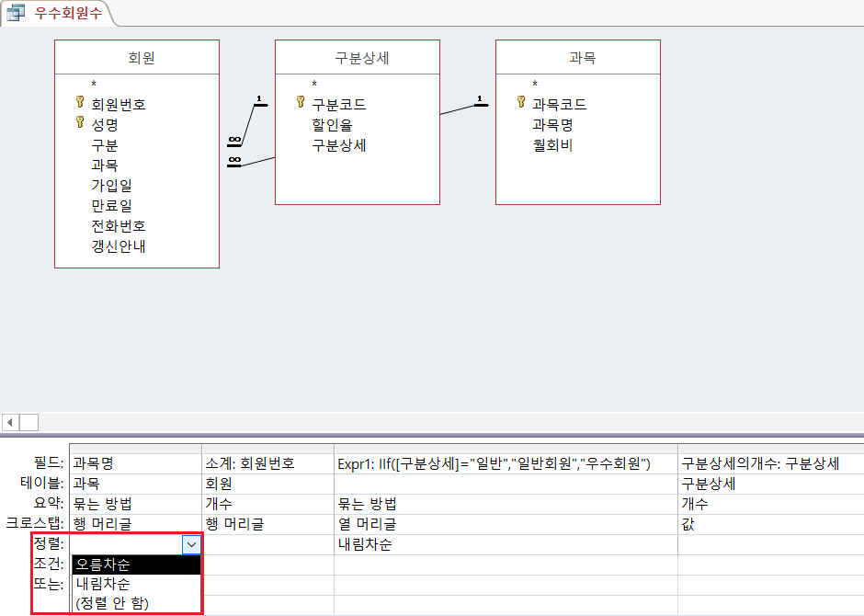Image resolution: width=864 pixels, height=616 pixels.
Task: Click the query icon on the tab
Action: (16, 13)
